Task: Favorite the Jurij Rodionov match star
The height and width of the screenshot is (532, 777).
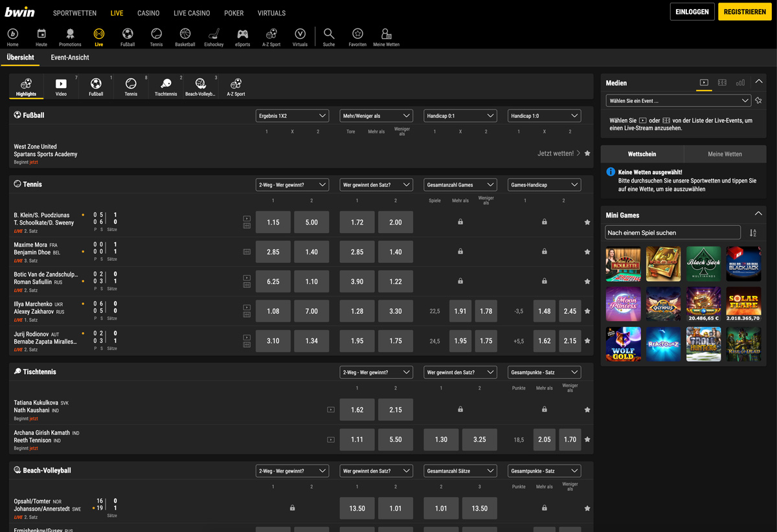Action: pos(587,341)
